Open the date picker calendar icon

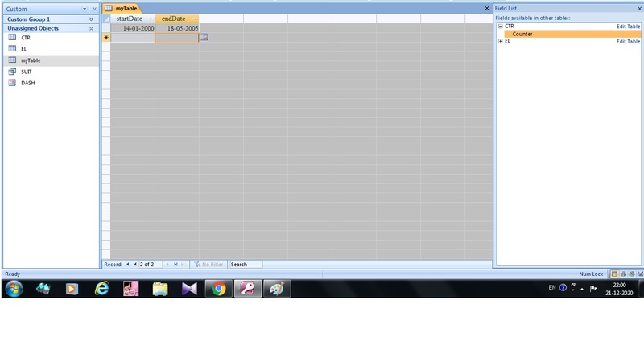tap(204, 37)
